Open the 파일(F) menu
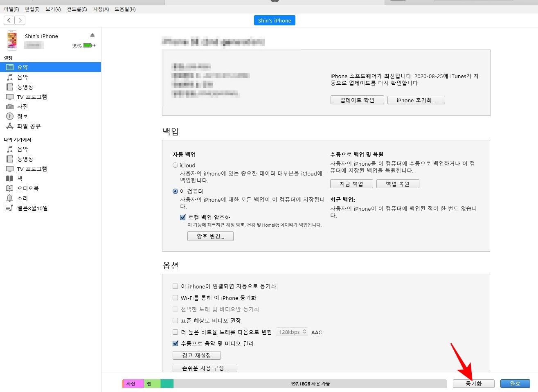 point(11,9)
